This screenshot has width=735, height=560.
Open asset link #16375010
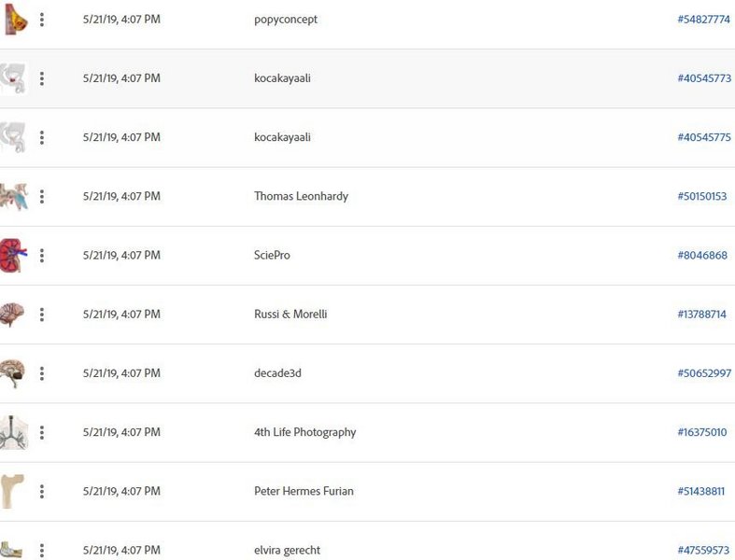(x=701, y=432)
